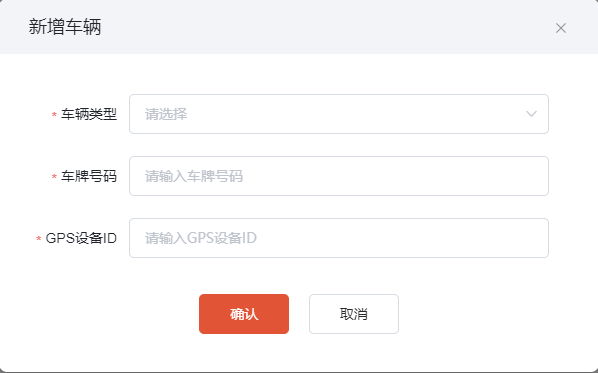Open the 车辆类型 select box
598x373 pixels.
click(x=339, y=114)
